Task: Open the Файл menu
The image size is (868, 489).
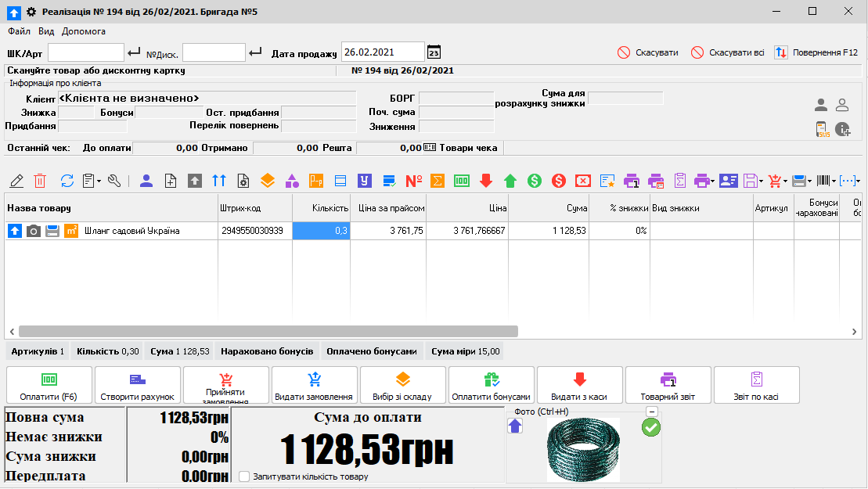Action: [x=20, y=31]
